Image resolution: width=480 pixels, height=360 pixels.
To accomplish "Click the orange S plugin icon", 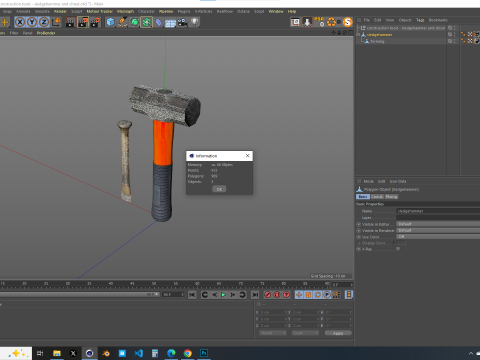I will point(347,22).
